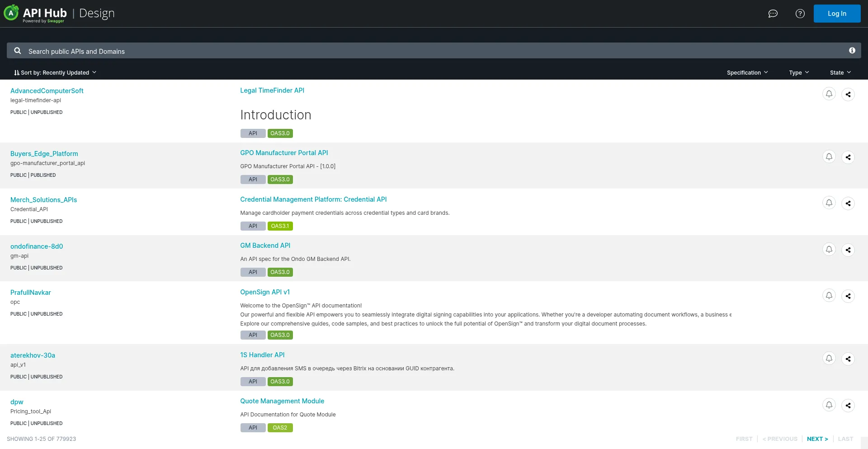Expand the State filter dropdown
This screenshot has height=449, width=868.
(x=840, y=73)
